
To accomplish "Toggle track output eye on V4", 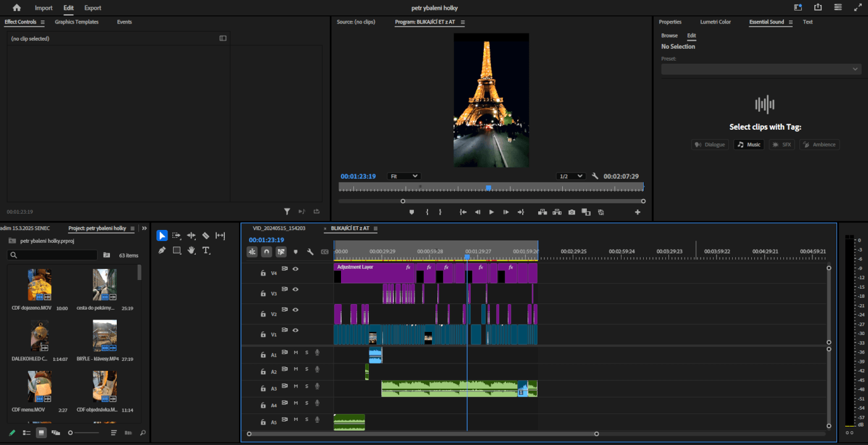I will (295, 268).
